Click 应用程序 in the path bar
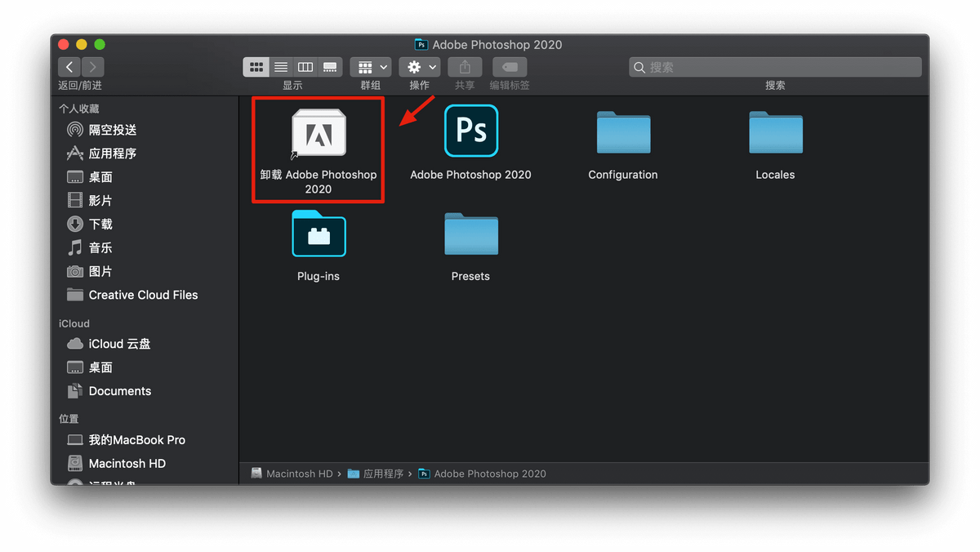Viewport: 980px width, 552px height. coord(376,474)
